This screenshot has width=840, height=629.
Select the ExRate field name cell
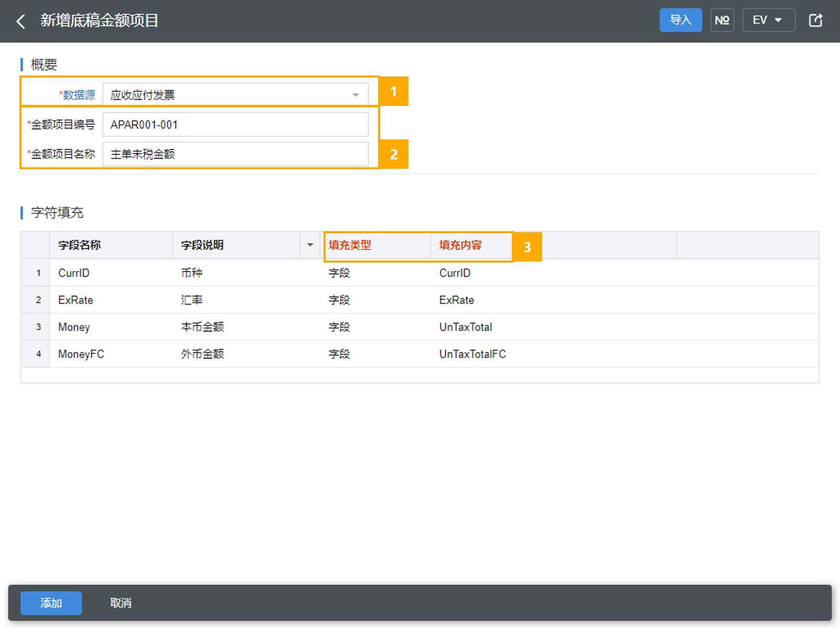click(111, 300)
